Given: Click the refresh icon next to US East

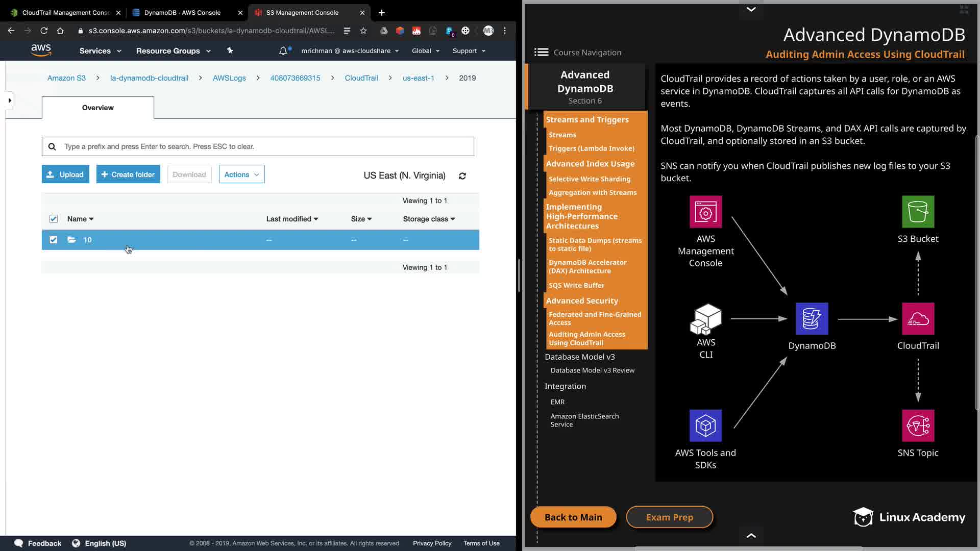Looking at the screenshot, I should point(462,176).
